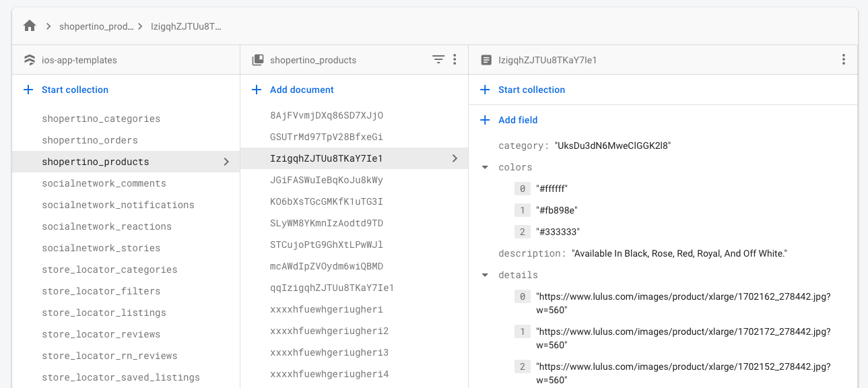This screenshot has height=388, width=868.
Task: Click Start collection in the left panel
Action: coord(75,90)
